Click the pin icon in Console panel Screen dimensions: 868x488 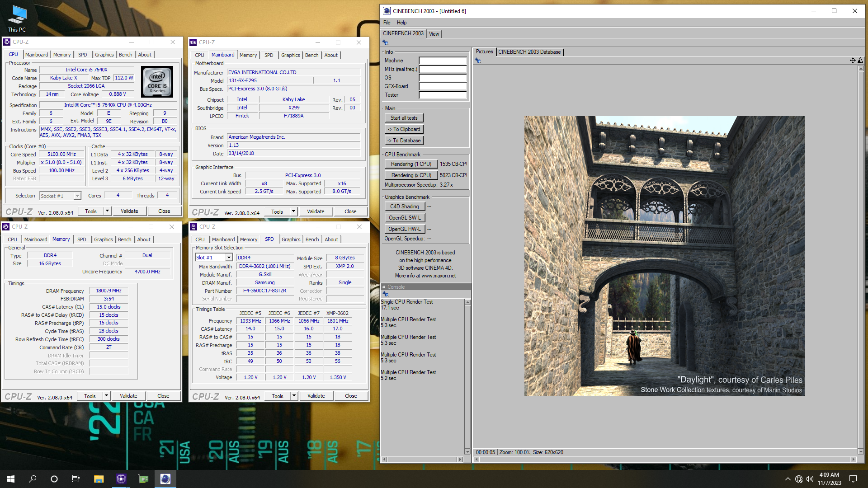pyautogui.click(x=386, y=294)
